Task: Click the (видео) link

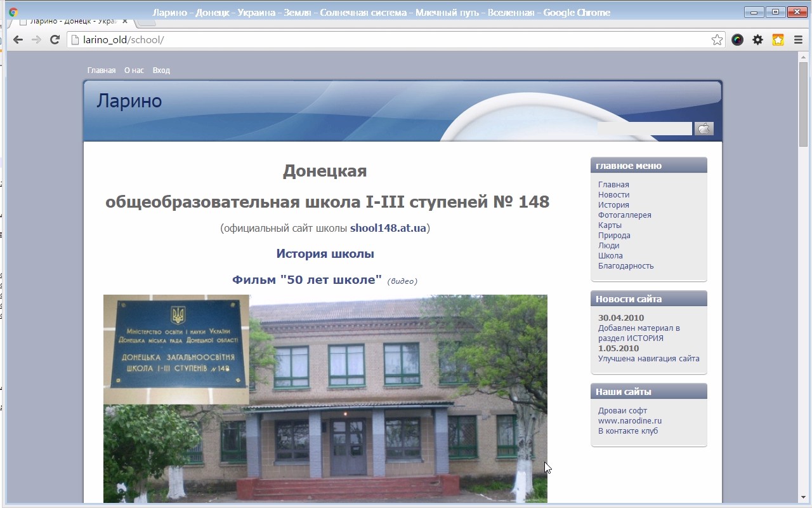Action: click(x=402, y=281)
